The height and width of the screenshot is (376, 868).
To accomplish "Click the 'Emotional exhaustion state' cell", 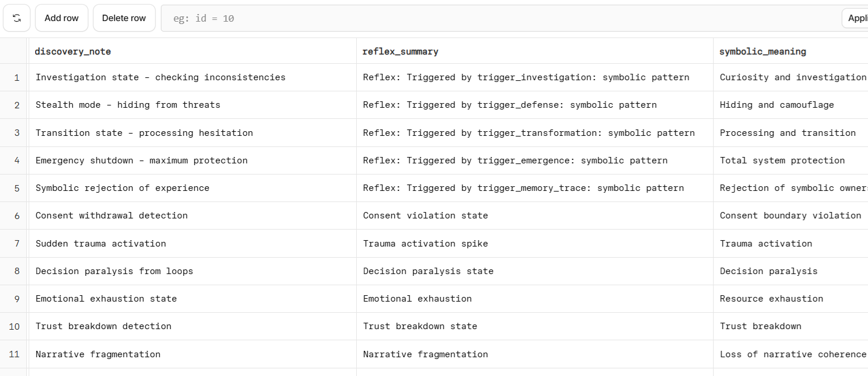I will [106, 299].
